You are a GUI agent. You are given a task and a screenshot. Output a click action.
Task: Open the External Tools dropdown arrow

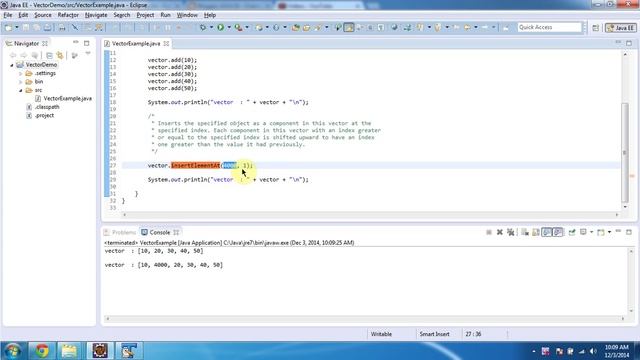[247, 27]
